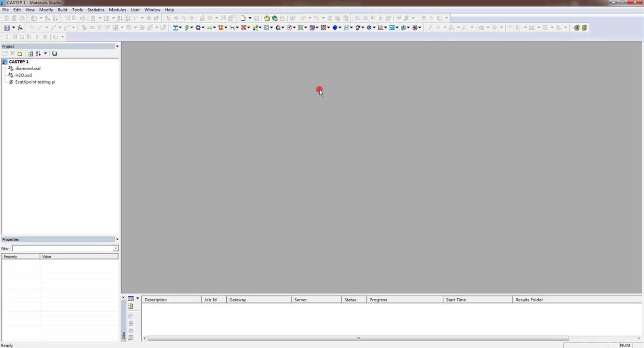Open the File menu
The width and height of the screenshot is (644, 348).
[x=5, y=10]
